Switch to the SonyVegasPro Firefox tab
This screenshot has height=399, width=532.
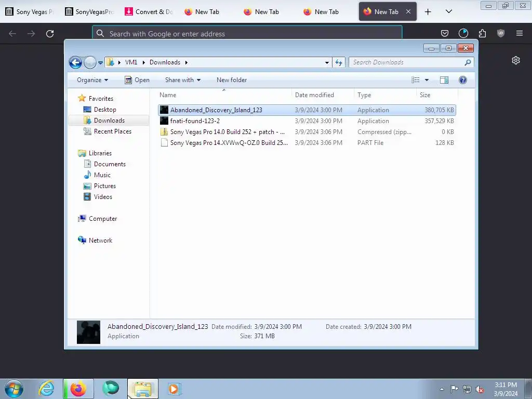pos(90,12)
